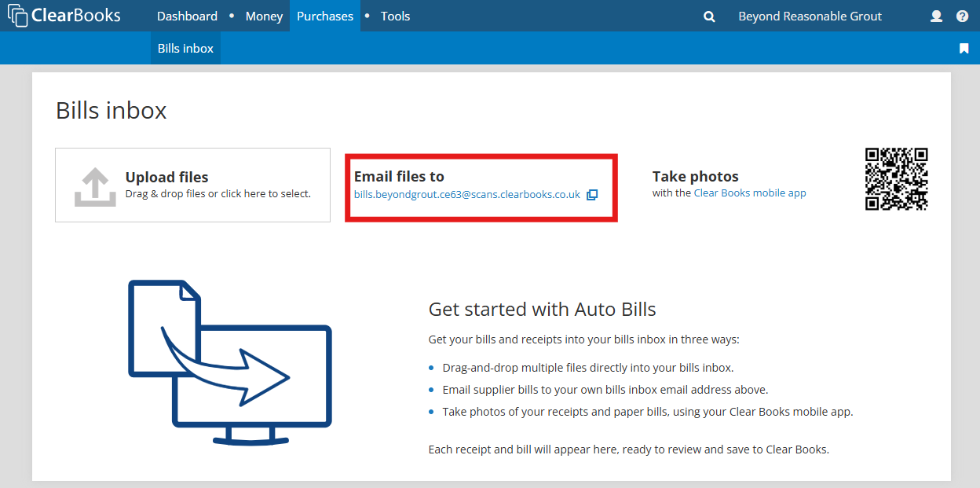Open the search magnifier icon
Screen dimensions: 980x488
(x=709, y=17)
